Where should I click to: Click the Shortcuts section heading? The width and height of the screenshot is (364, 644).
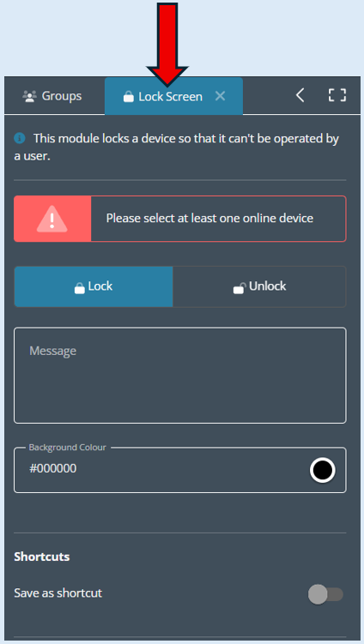42,557
